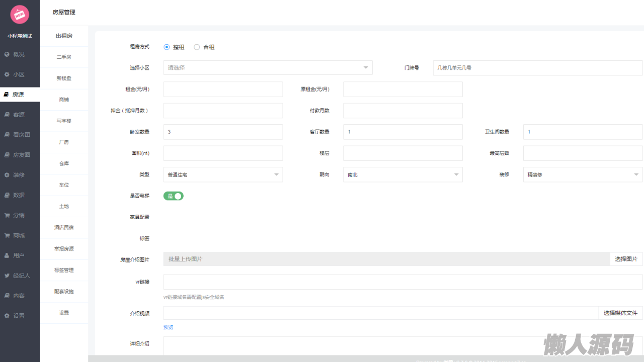Click the pink NEW logo icon
This screenshot has width=644, height=362.
20,15
